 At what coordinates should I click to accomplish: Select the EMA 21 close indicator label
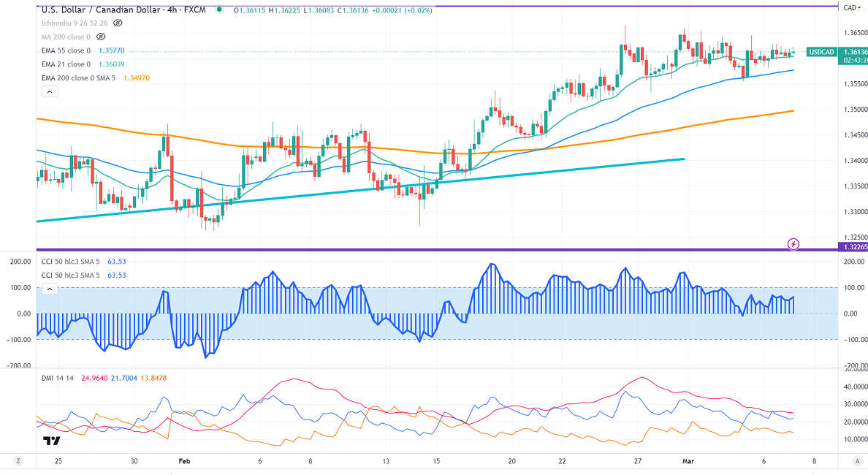(66, 64)
